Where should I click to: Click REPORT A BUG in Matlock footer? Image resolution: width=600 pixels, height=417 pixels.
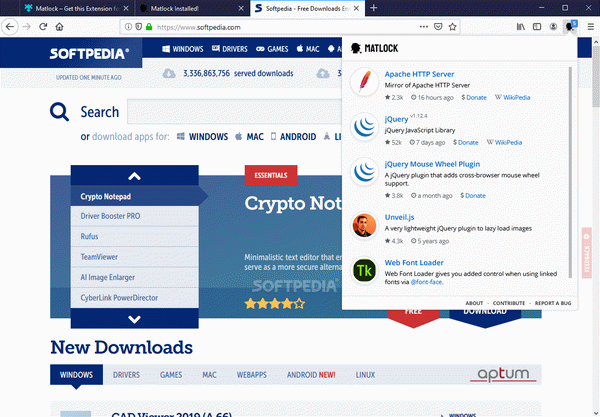[x=553, y=303]
